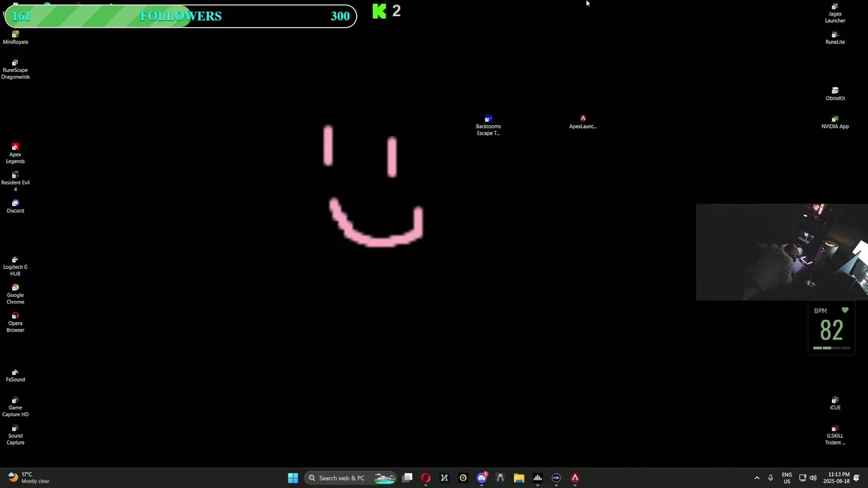This screenshot has height=488, width=868.
Task: Open the Windows Start menu
Action: 293,478
